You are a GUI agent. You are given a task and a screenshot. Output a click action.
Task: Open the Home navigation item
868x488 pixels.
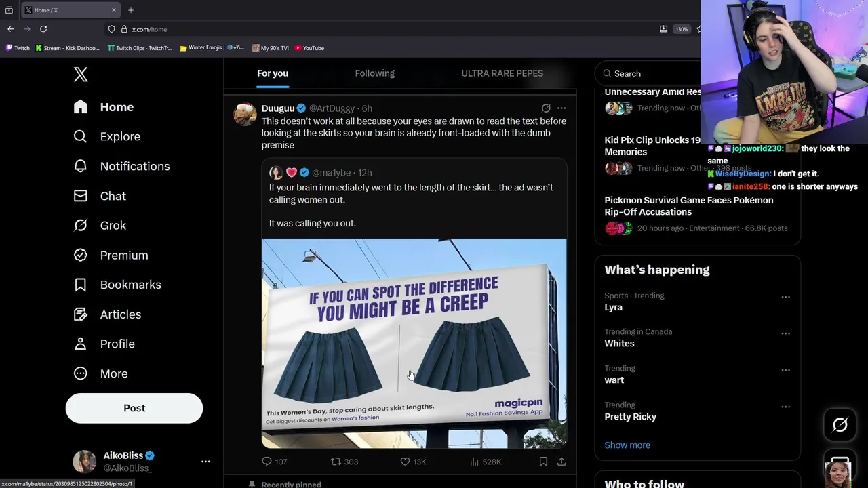tap(104, 107)
